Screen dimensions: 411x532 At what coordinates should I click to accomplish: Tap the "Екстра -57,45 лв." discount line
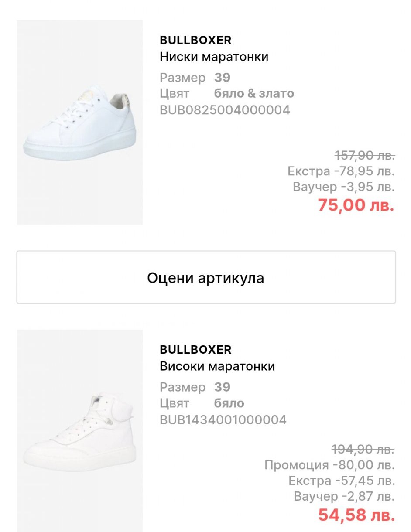tap(342, 481)
